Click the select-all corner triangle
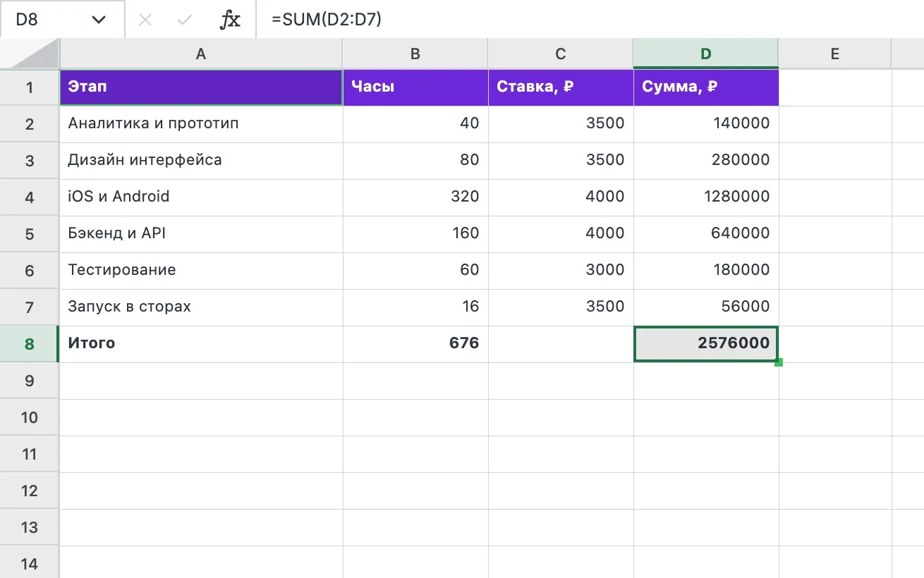Image resolution: width=924 pixels, height=578 pixels. click(30, 54)
